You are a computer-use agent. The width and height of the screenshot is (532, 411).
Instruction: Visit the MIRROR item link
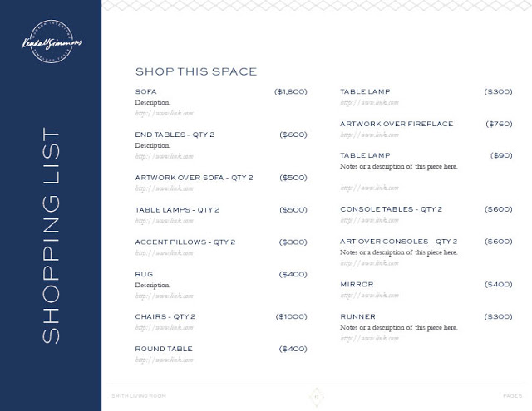(x=369, y=296)
